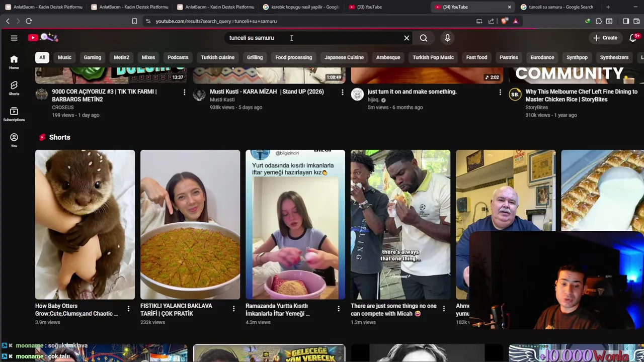Open options for just turn it on video
This screenshot has width=644, height=362.
click(x=500, y=92)
